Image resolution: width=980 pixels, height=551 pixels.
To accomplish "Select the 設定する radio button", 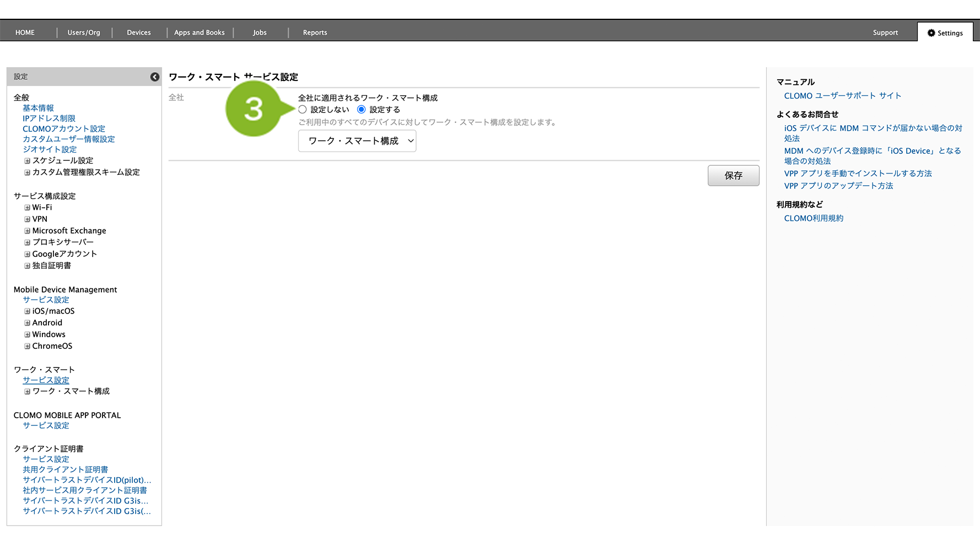I will pos(362,110).
